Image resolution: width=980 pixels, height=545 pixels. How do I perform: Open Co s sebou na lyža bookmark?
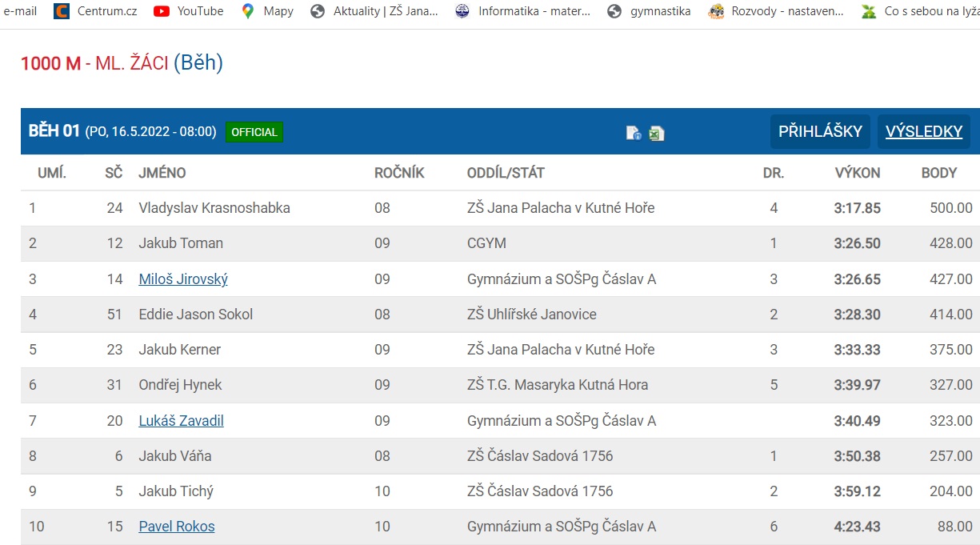tap(920, 11)
